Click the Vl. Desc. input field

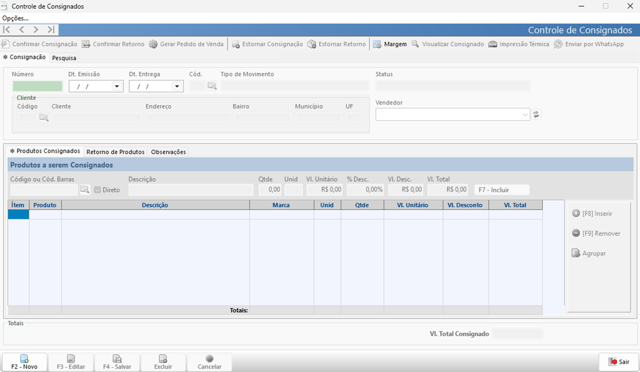(405, 190)
